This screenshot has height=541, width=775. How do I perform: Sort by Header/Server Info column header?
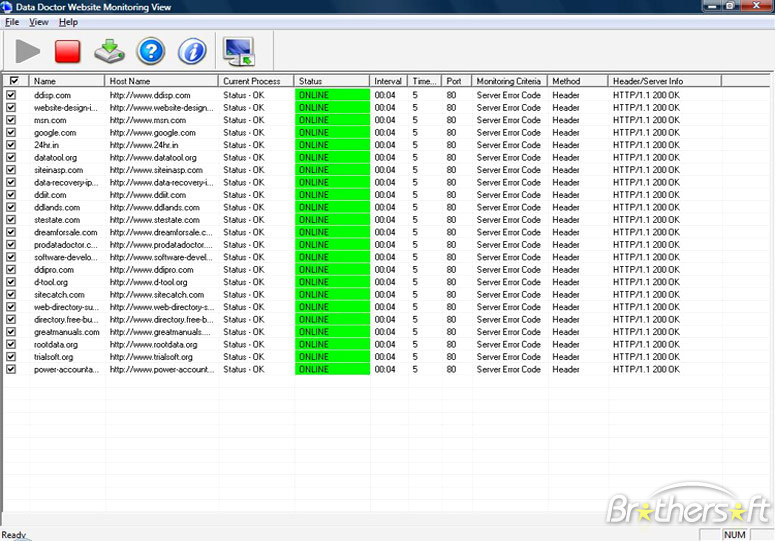tap(665, 81)
